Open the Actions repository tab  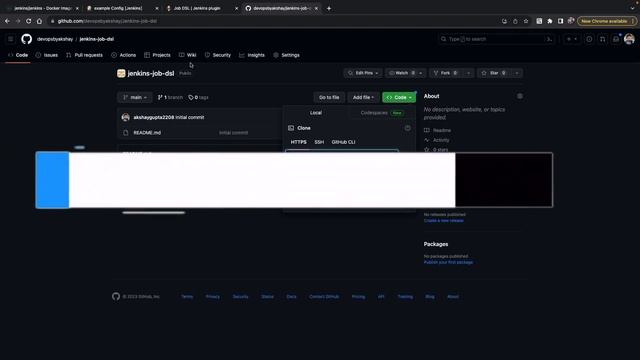pyautogui.click(x=124, y=55)
